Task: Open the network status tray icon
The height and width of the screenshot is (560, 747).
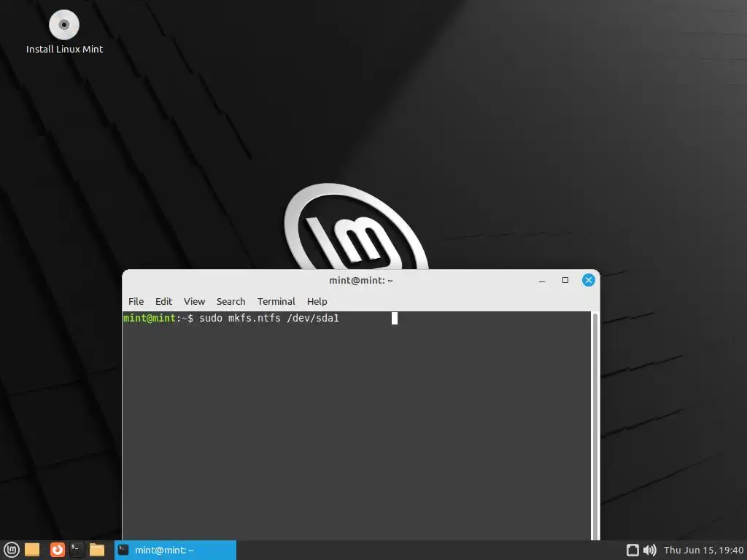Action: [x=632, y=550]
